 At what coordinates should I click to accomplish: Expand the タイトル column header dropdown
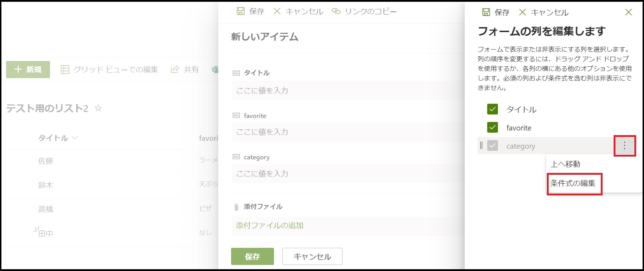click(75, 138)
